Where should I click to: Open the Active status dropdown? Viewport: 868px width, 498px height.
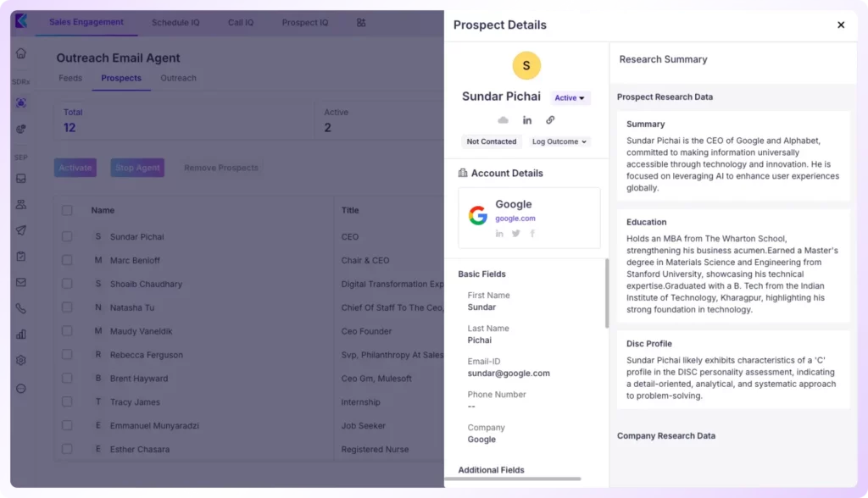[x=570, y=98]
